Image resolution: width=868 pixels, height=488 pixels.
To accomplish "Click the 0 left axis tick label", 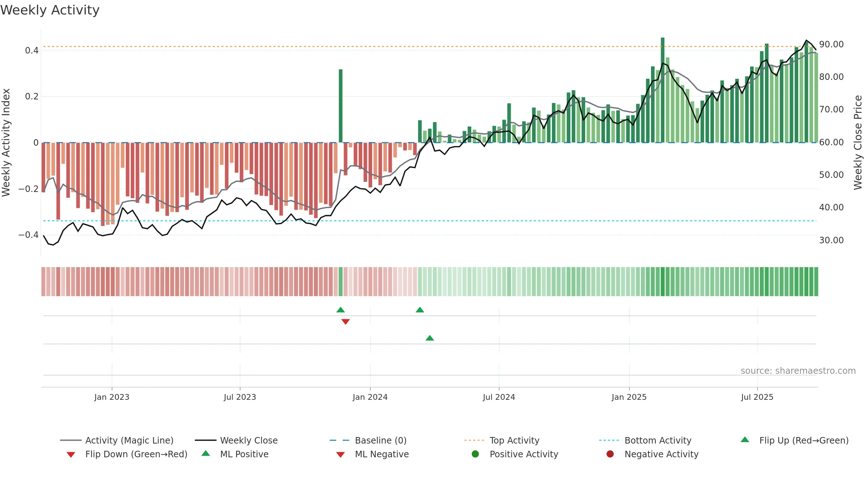I will point(36,143).
